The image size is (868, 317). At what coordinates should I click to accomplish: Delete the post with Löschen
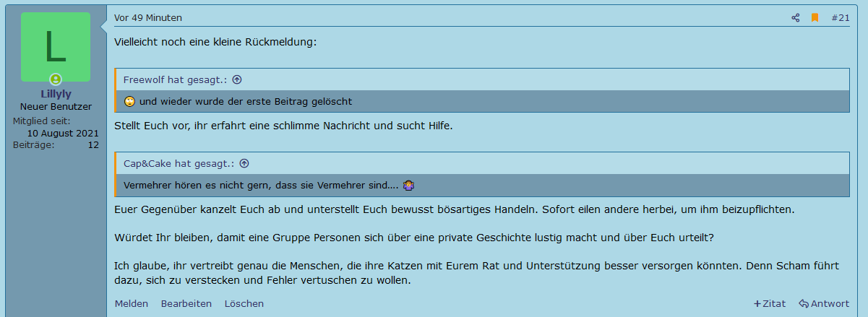[244, 304]
